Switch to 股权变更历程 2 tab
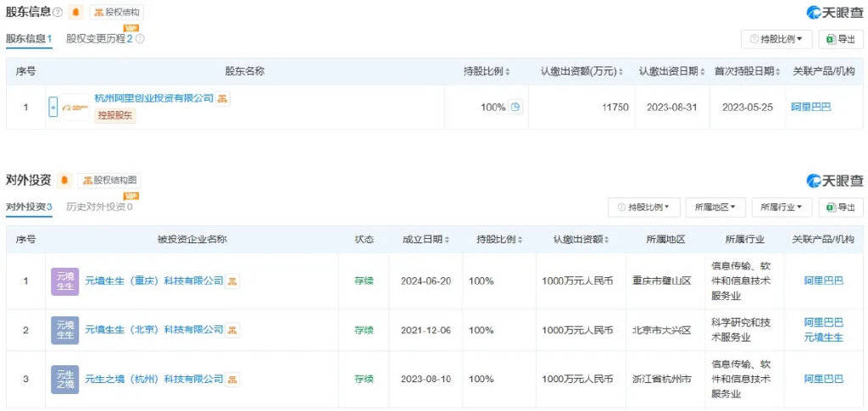 [99, 39]
